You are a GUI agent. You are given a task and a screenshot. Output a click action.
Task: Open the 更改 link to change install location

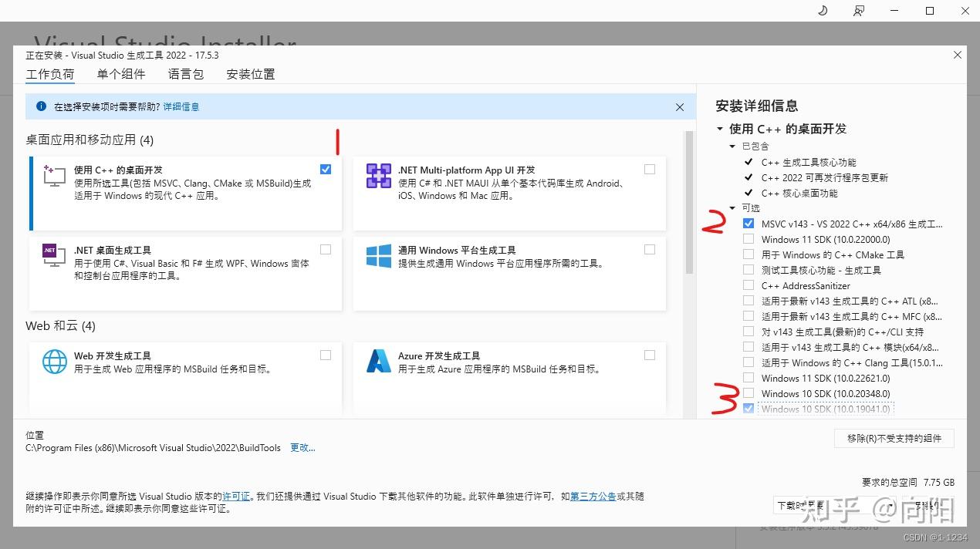coord(302,448)
